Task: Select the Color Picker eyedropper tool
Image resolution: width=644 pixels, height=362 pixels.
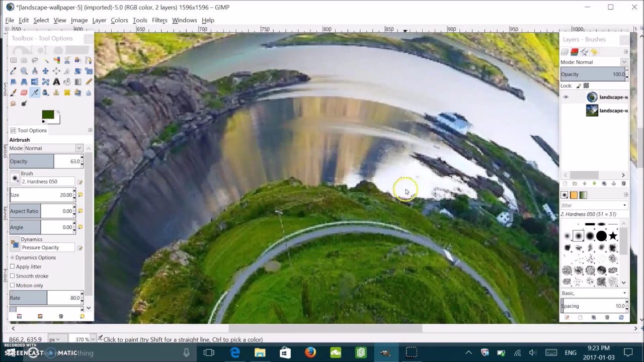Action: coord(14,71)
